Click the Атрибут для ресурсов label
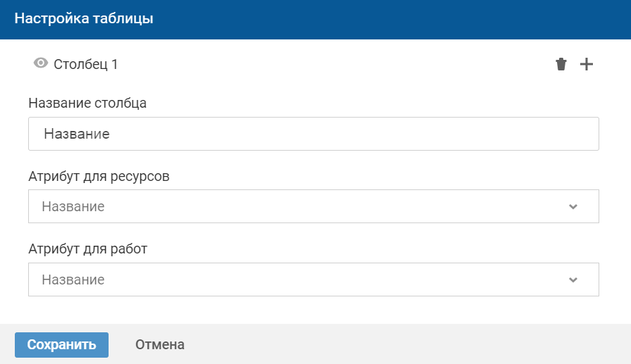631x364 pixels. pos(99,176)
